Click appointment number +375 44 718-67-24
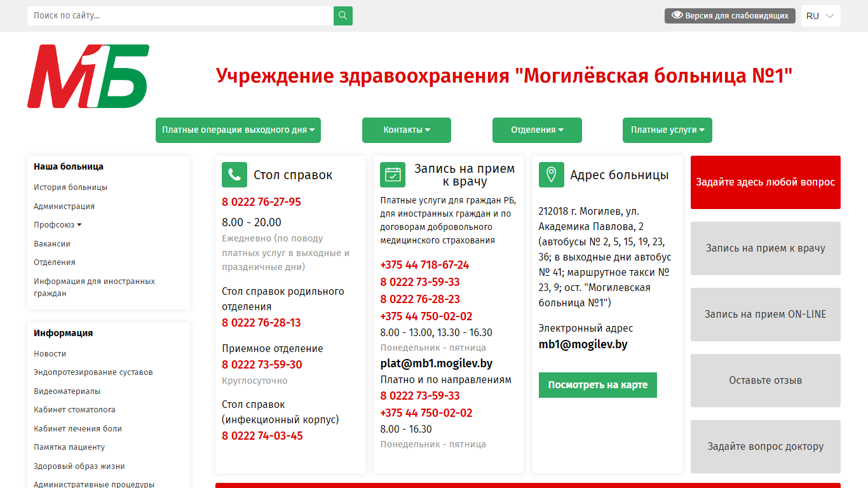868x488 pixels. click(424, 265)
